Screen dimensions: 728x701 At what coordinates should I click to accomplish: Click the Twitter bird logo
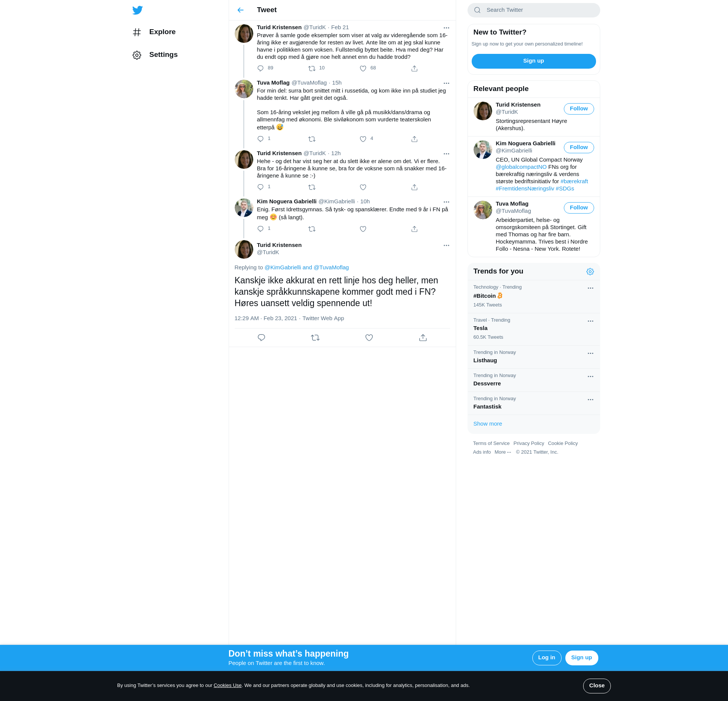137,10
